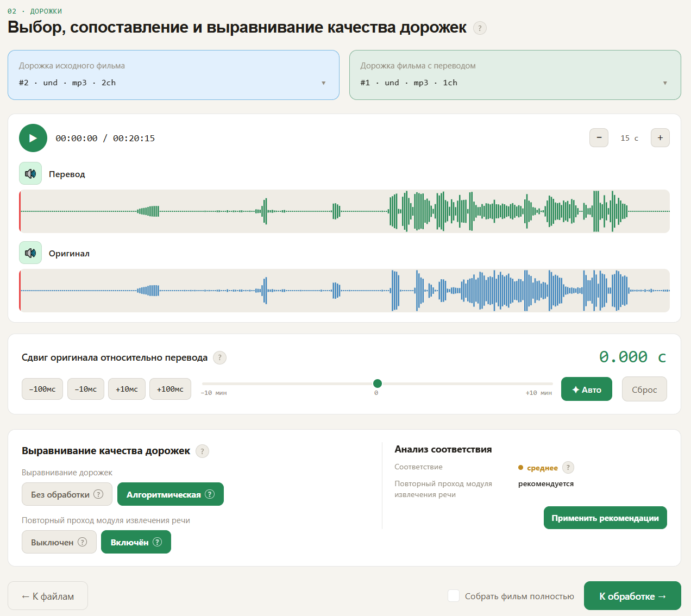The height and width of the screenshot is (616, 691).
Task: Shift offset by +10мс
Action: (127, 389)
